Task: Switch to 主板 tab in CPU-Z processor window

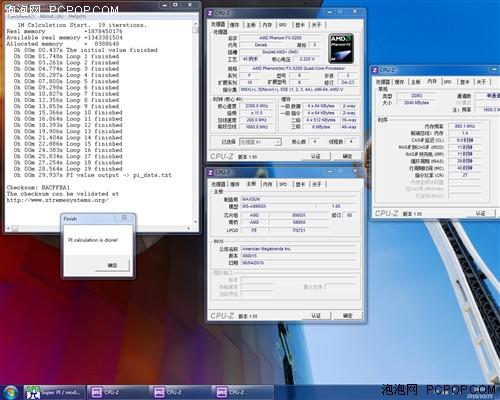Action: [251, 25]
